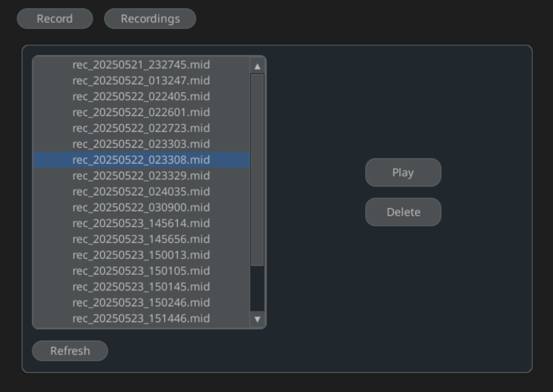
Task: Select rec_20250522_030900.mid recording
Action: point(141,207)
